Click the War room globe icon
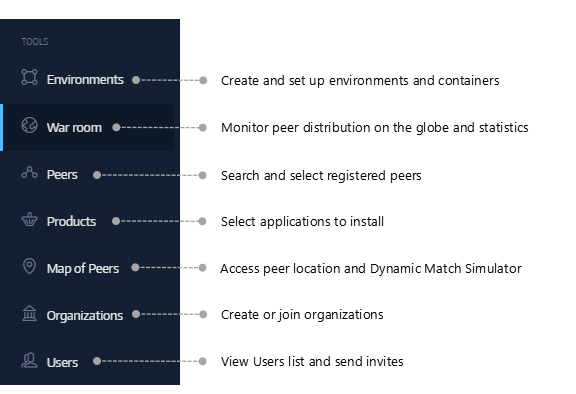 [29, 125]
